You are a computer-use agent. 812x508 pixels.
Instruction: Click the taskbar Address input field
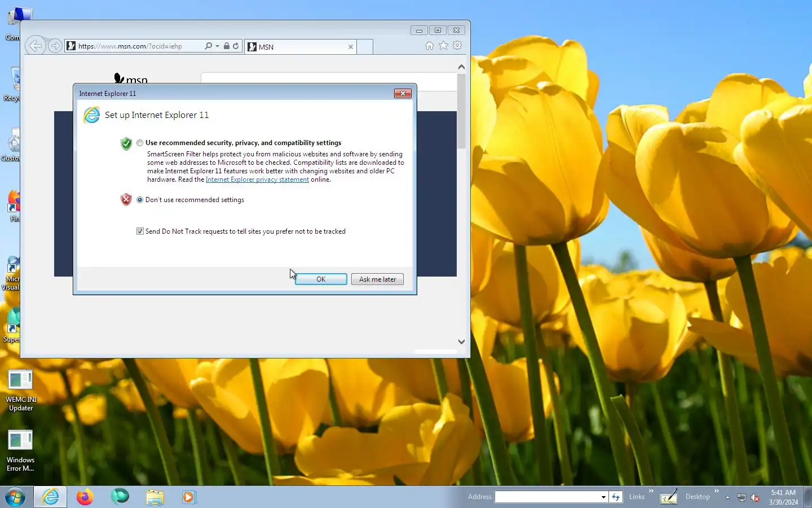point(547,497)
